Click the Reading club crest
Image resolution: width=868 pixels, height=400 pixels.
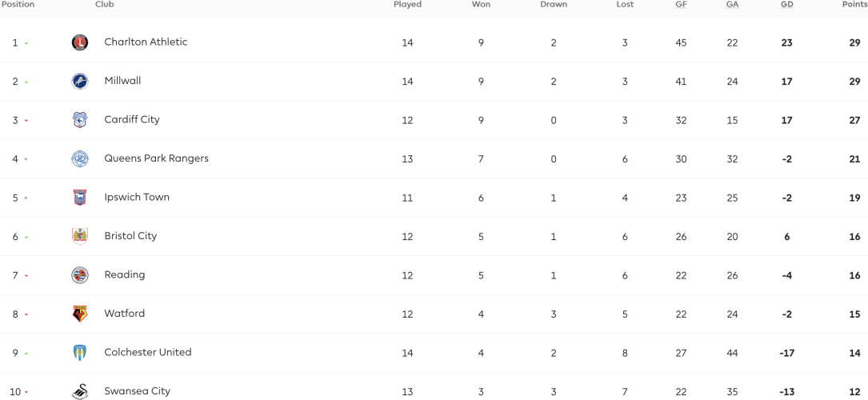(x=80, y=275)
